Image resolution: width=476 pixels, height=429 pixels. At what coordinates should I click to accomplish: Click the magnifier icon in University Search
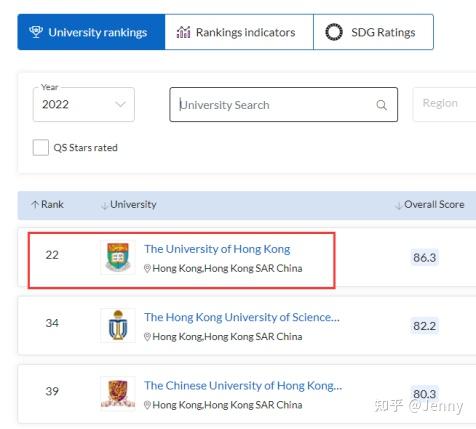tap(381, 105)
